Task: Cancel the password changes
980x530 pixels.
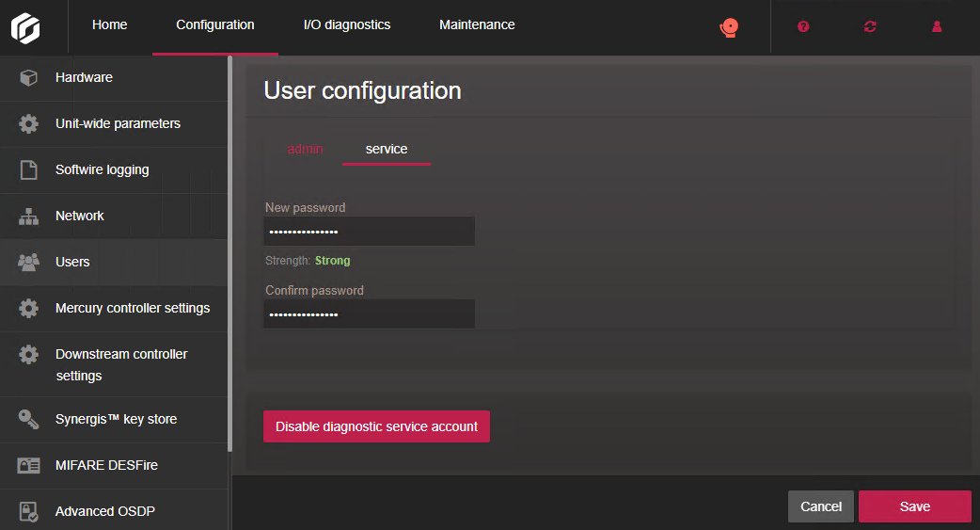Action: click(x=820, y=506)
